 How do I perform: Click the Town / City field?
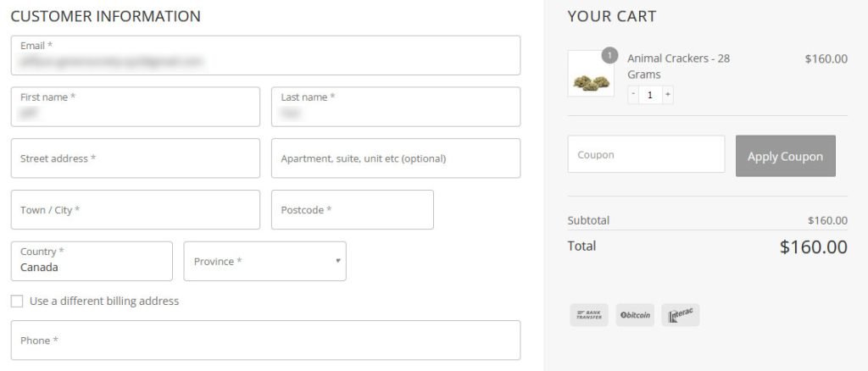coord(136,210)
